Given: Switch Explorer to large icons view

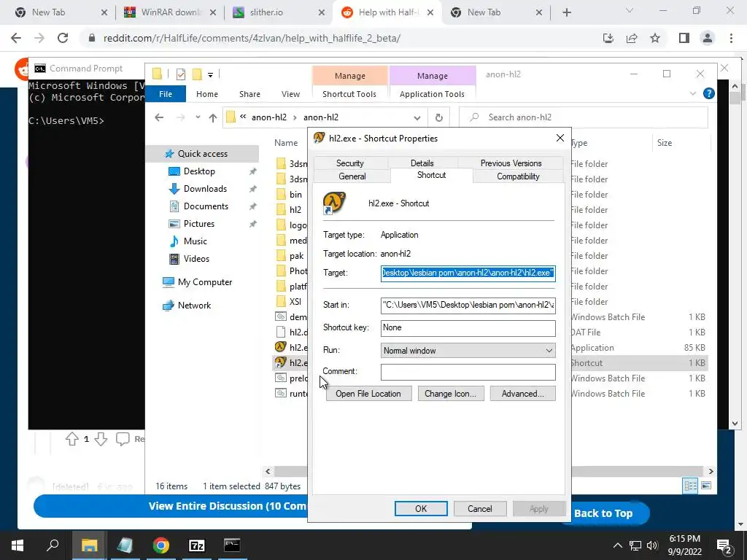Looking at the screenshot, I should pos(706,485).
